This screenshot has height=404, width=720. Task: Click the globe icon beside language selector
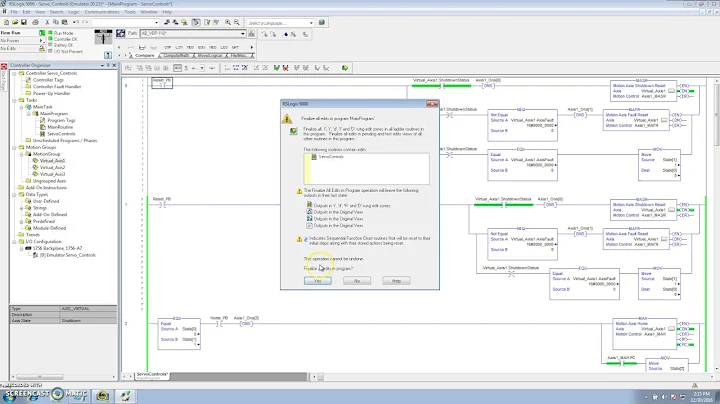(322, 22)
